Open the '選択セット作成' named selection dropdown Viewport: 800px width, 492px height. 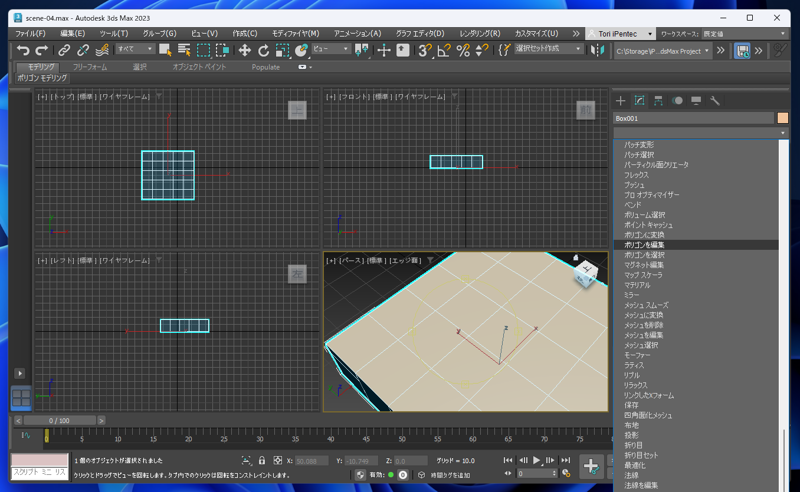(548, 49)
